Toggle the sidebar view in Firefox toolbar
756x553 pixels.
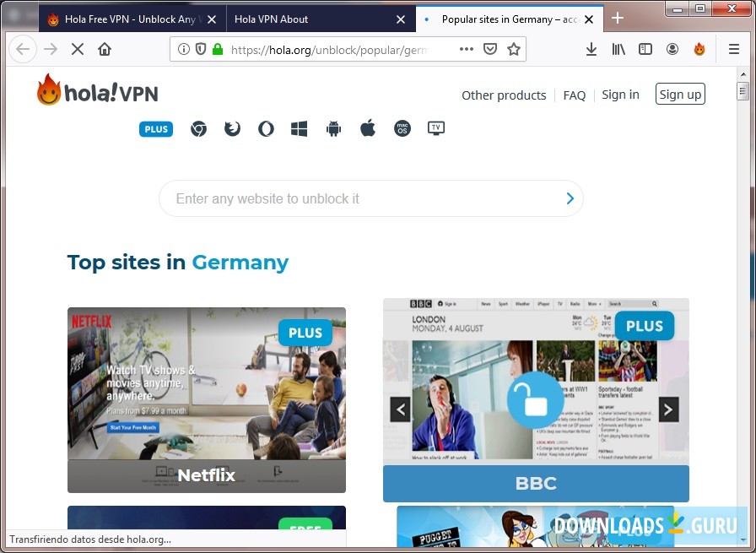point(645,48)
